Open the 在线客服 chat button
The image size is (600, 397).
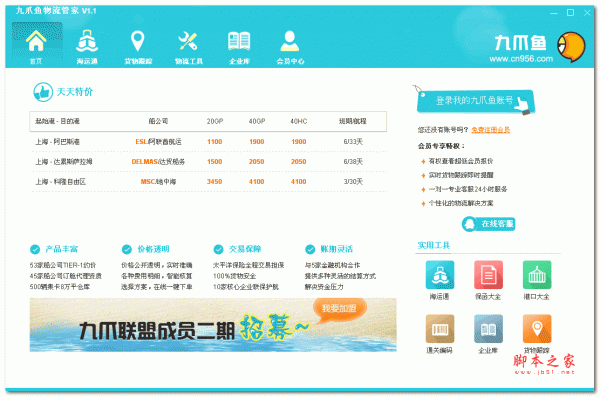pos(488,224)
